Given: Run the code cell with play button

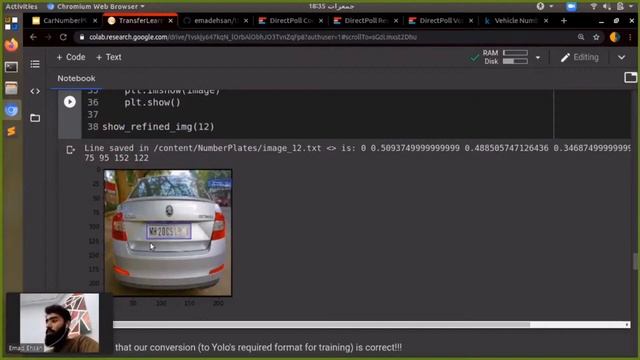Looking at the screenshot, I should (x=70, y=102).
